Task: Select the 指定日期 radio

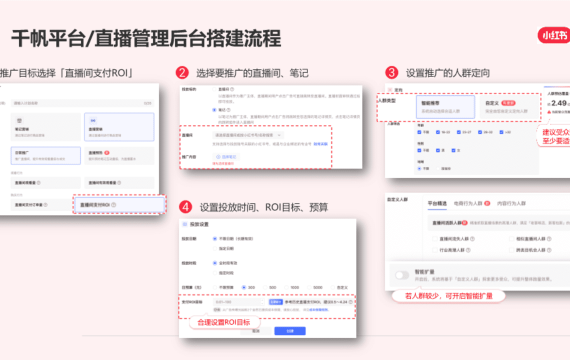Action: pyautogui.click(x=215, y=249)
